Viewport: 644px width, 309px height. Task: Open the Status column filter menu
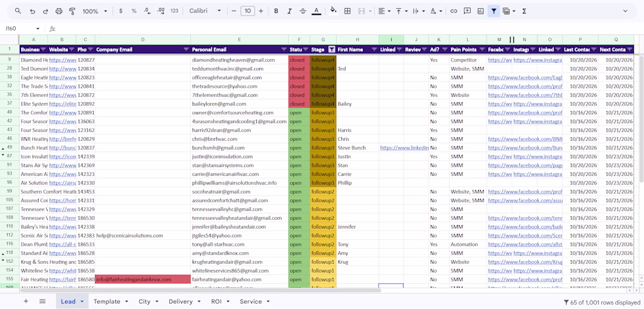tap(305, 49)
